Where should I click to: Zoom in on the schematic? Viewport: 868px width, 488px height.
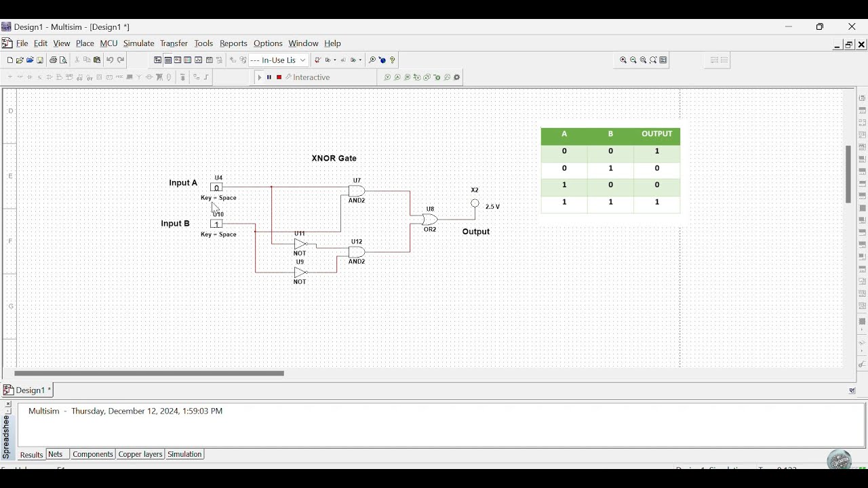(x=623, y=60)
